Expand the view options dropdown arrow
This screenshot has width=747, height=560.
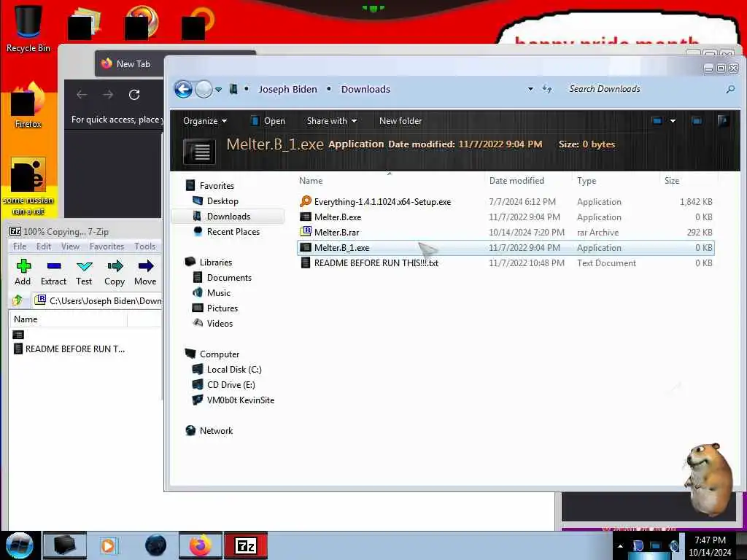coord(673,121)
